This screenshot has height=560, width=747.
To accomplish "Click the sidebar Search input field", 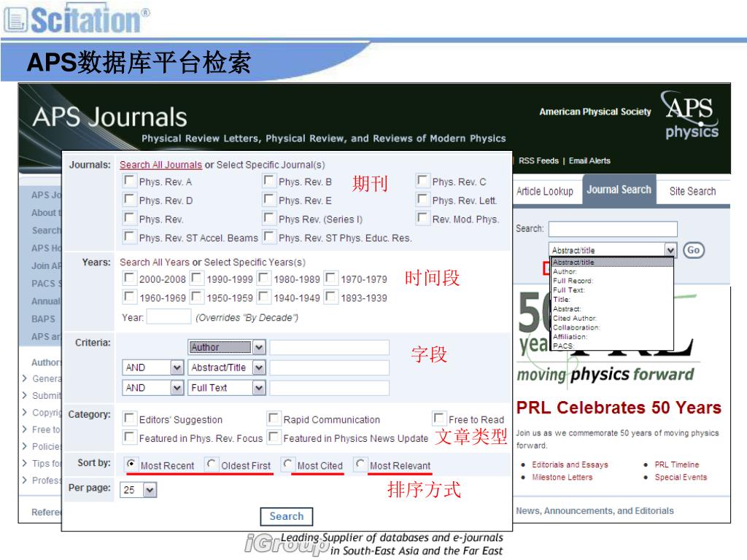I will [613, 229].
